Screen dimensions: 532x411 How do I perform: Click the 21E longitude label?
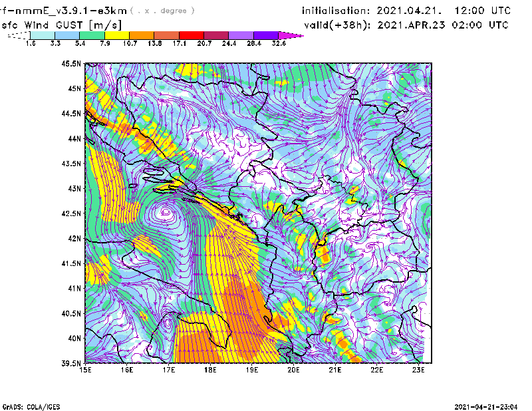(x=335, y=370)
